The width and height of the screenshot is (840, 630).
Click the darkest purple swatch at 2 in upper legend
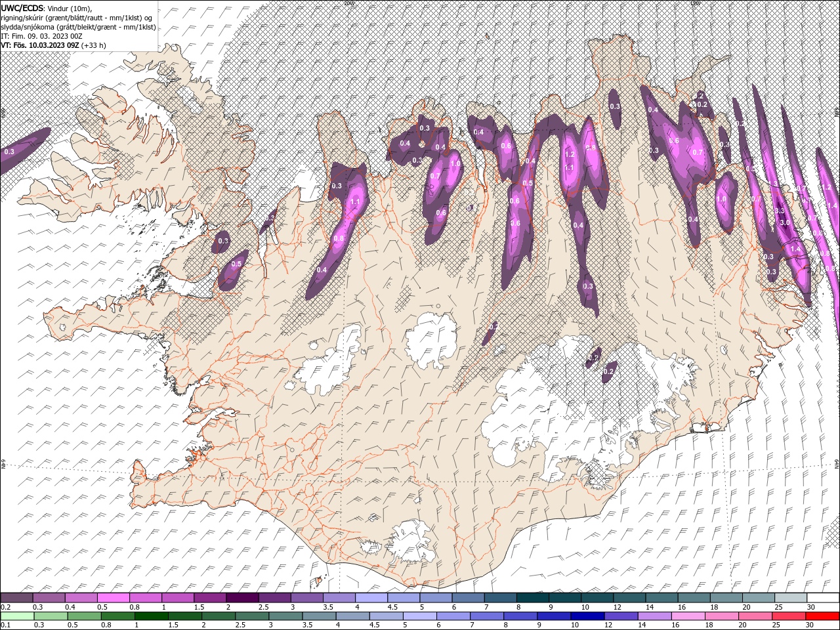coord(242,598)
